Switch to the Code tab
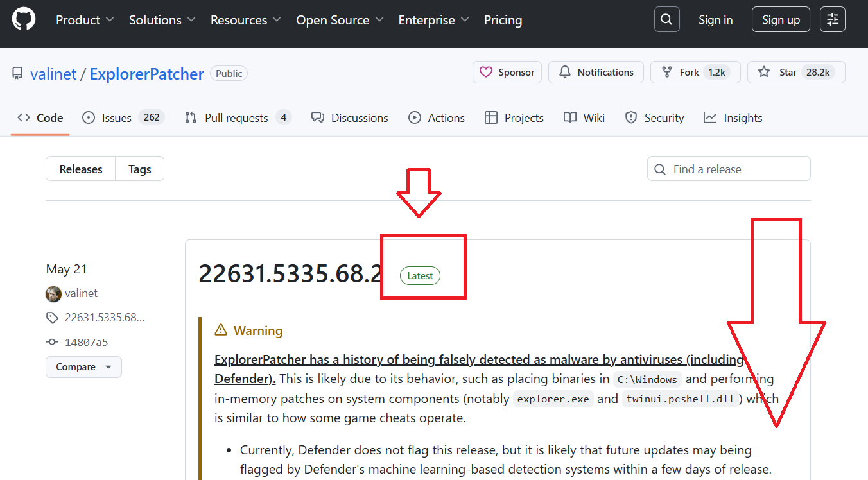 [x=40, y=118]
